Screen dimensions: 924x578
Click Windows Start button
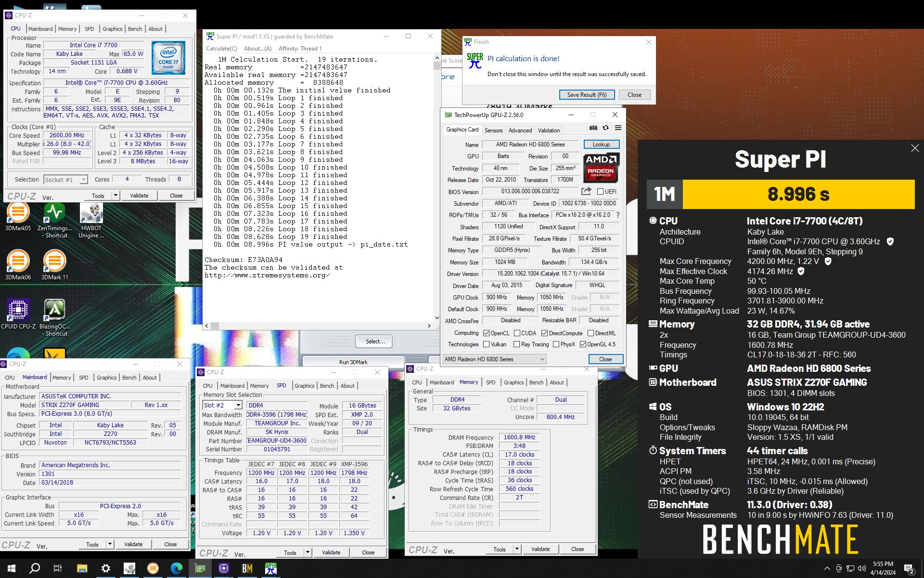[x=12, y=568]
